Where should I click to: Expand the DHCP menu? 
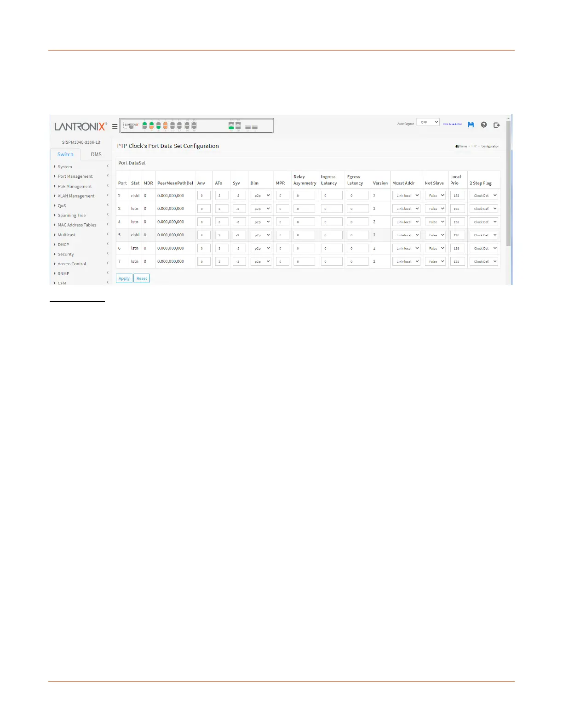81,245
